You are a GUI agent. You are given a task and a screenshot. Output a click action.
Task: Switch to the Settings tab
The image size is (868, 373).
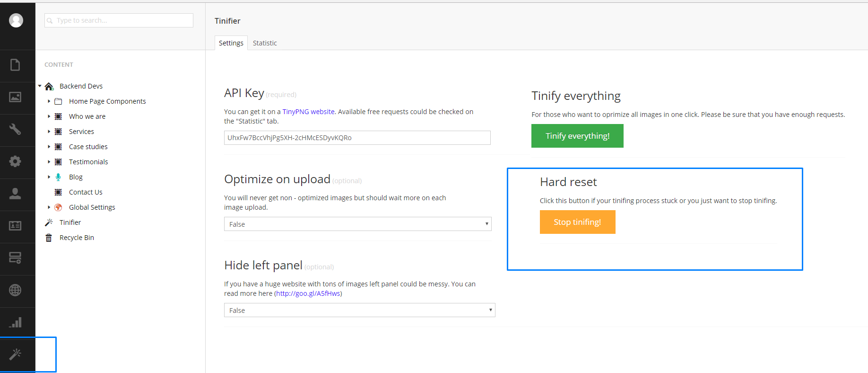pos(231,43)
